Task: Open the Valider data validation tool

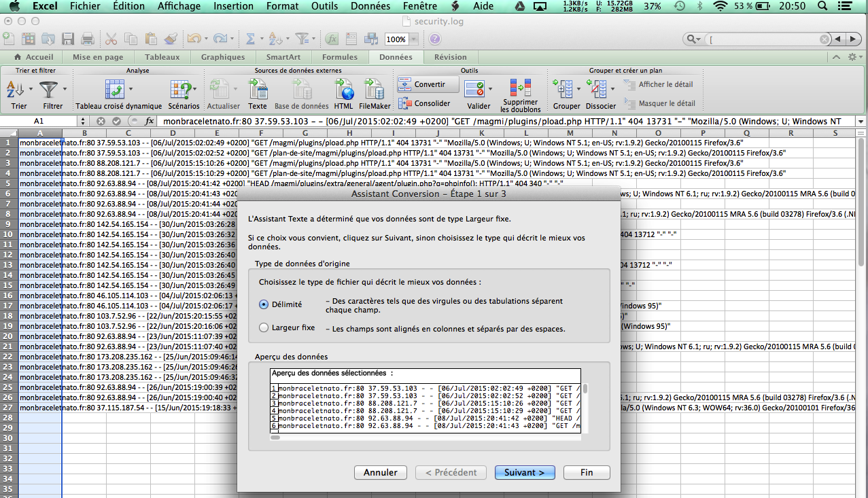Action: point(475,88)
